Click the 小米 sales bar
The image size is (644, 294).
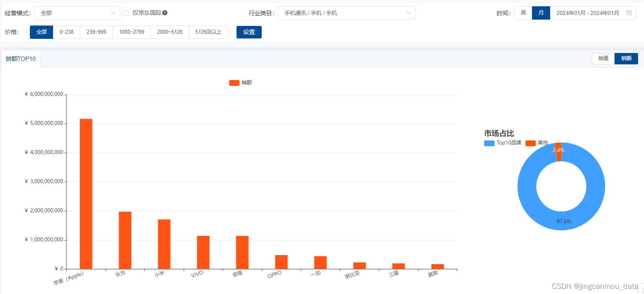tap(164, 244)
